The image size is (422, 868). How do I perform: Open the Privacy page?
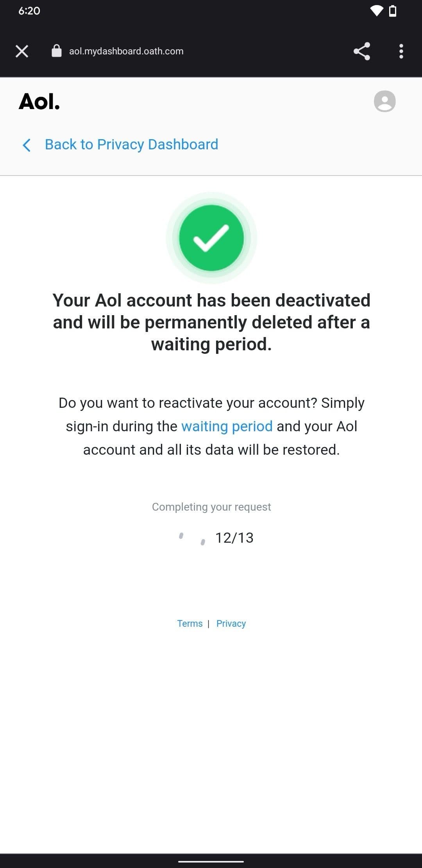[x=231, y=623]
